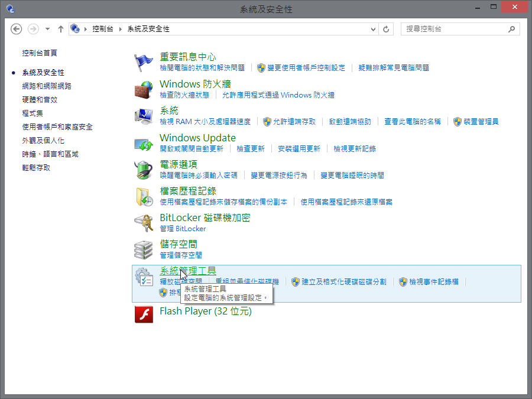532x399 pixels.
Task: Click 允許遠端存取 link
Action: [294, 121]
